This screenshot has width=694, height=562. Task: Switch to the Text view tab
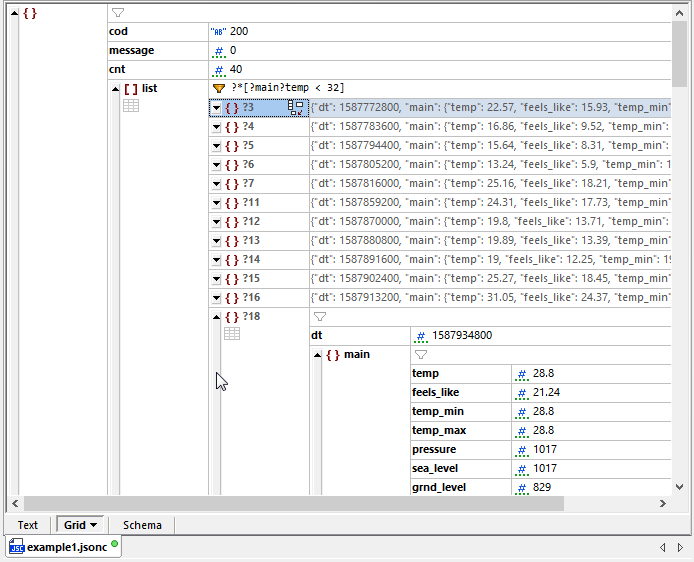(x=28, y=525)
